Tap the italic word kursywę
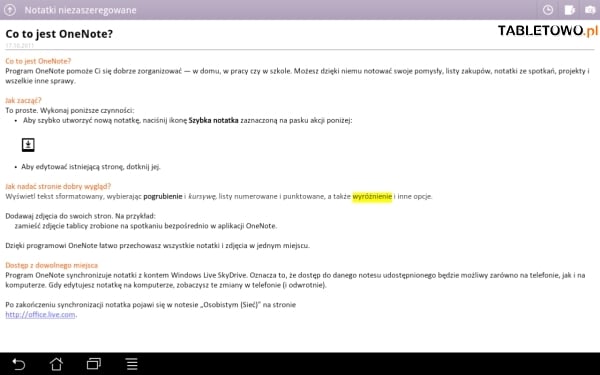 pos(202,196)
